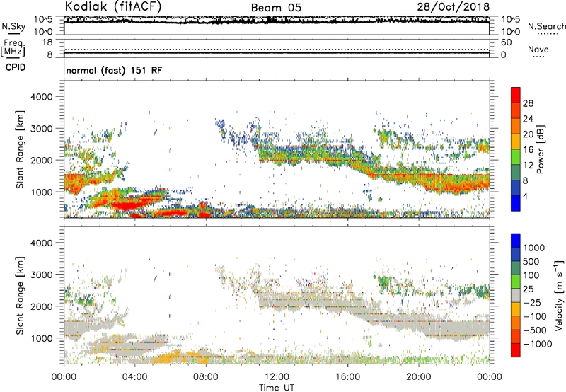Click the '60' right axis value on frequency panel

coord(506,42)
